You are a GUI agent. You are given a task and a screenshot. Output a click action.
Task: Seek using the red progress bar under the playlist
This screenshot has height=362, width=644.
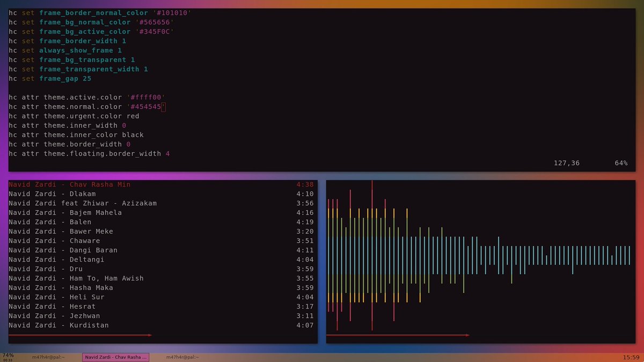[80, 335]
